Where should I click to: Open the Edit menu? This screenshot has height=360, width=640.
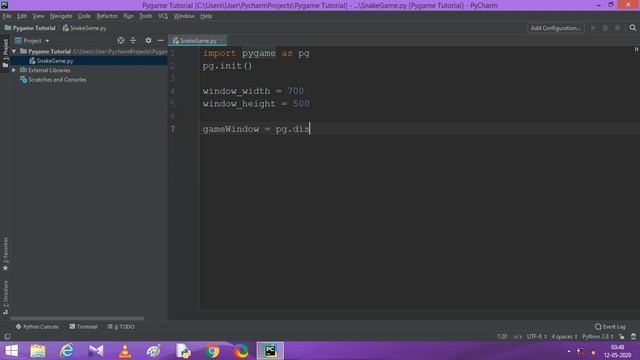pyautogui.click(x=22, y=16)
